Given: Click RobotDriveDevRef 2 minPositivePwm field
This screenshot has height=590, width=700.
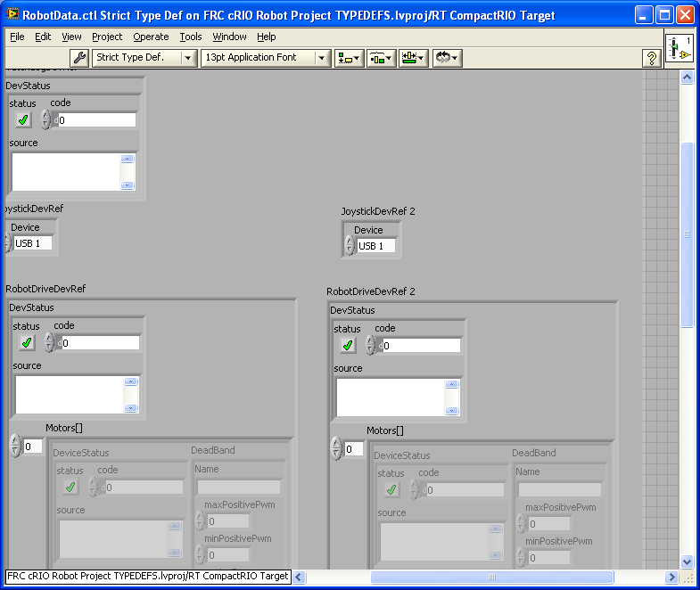Looking at the screenshot, I should (x=549, y=558).
